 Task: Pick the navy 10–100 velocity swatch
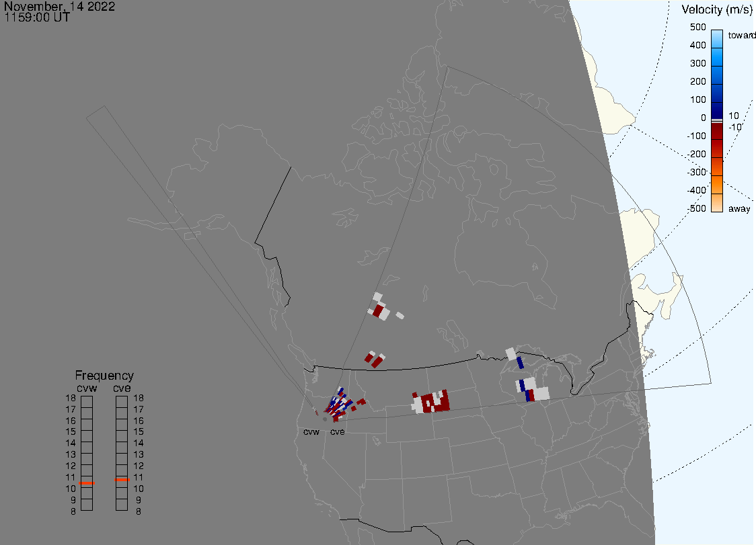click(x=717, y=110)
